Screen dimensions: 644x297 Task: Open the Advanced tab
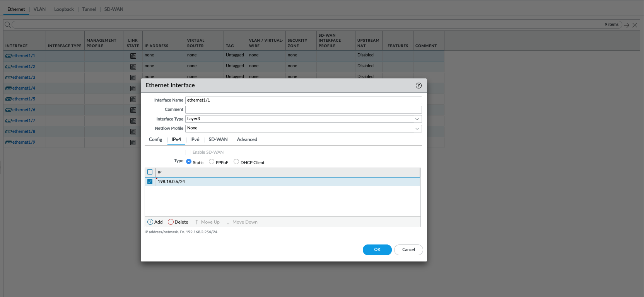pos(247,139)
